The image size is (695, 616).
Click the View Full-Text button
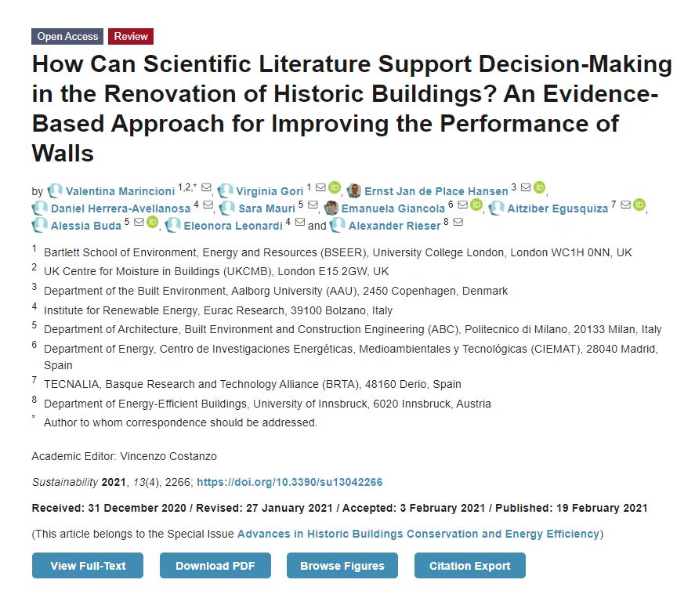tap(86, 565)
